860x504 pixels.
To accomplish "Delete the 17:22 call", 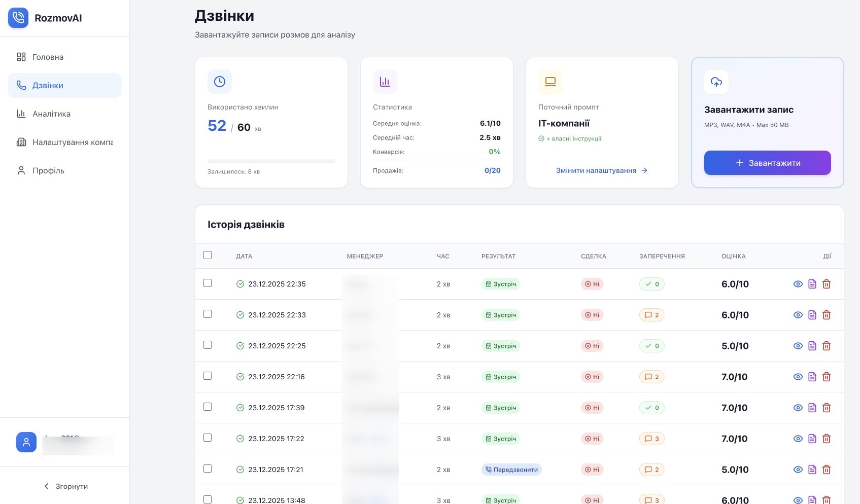I will click(x=827, y=439).
